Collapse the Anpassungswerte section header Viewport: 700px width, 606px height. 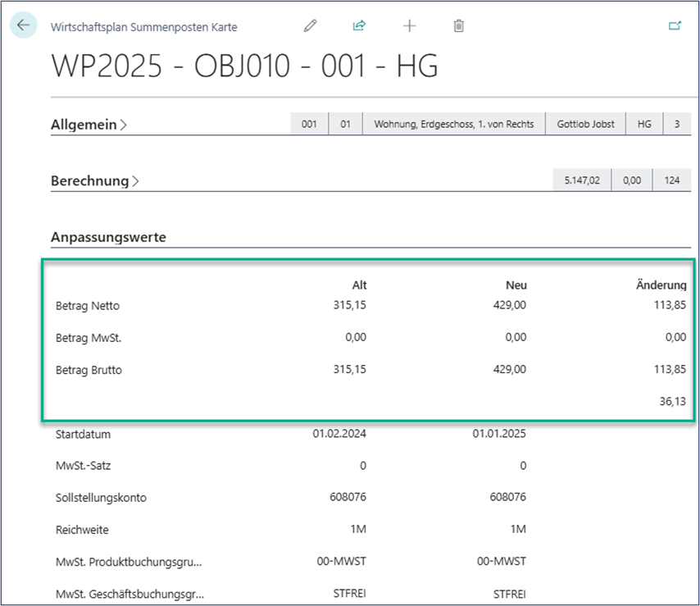[108, 237]
